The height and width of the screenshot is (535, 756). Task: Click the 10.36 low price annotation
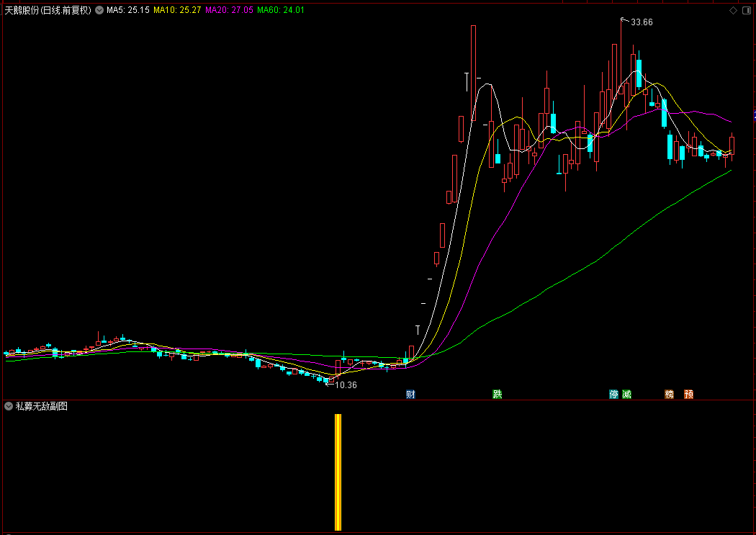point(346,385)
